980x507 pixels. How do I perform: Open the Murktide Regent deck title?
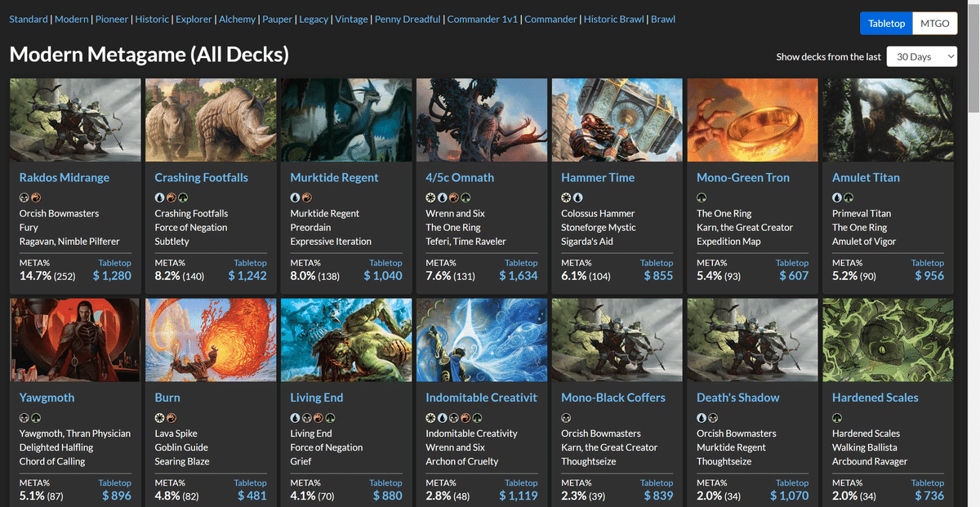(x=335, y=177)
